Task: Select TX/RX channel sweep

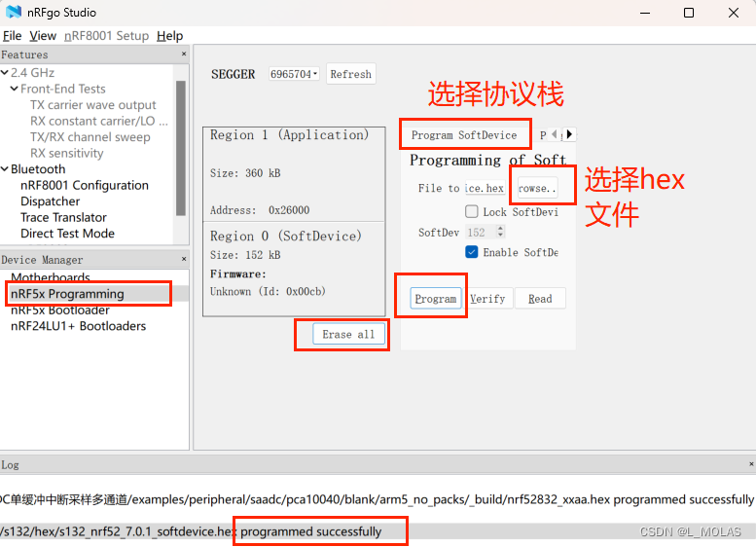Action: coord(90,137)
